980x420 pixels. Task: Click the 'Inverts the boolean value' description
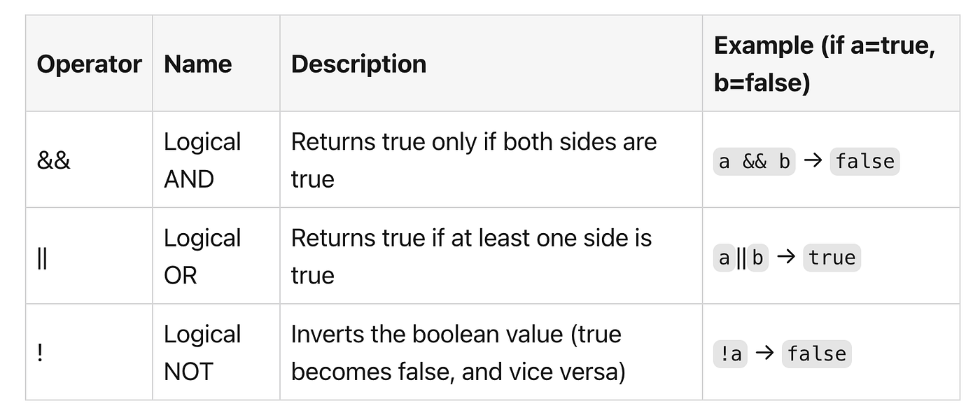click(458, 353)
